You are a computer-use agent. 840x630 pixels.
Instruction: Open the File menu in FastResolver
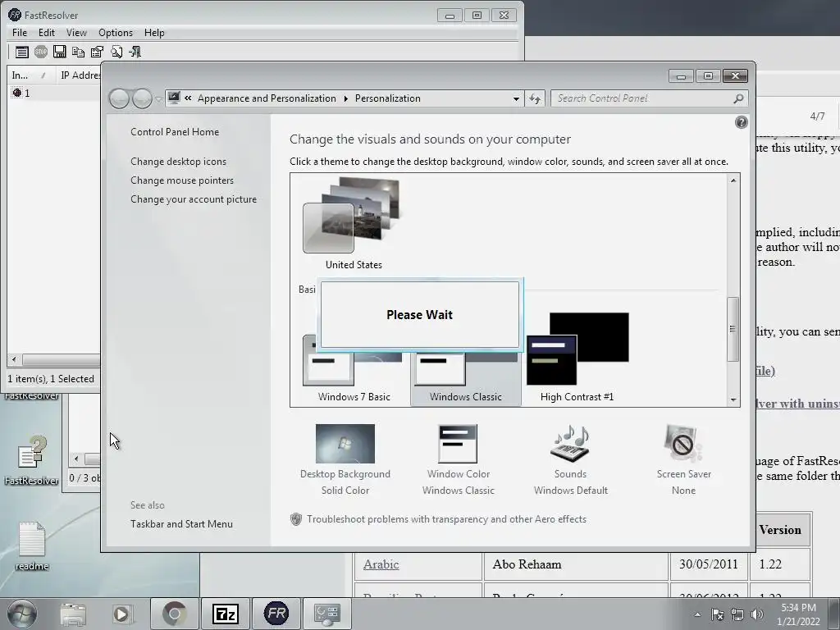20,33
